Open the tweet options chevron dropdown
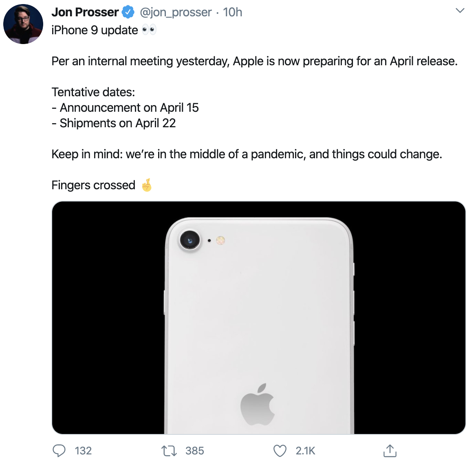Image resolution: width=476 pixels, height=465 pixels. pyautogui.click(x=460, y=11)
